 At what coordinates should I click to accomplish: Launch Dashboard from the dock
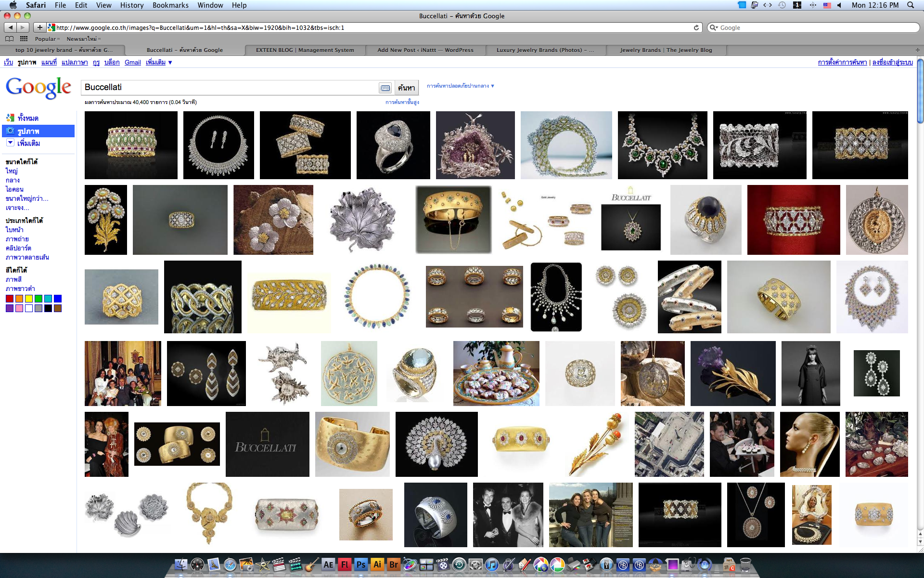pyautogui.click(x=197, y=565)
